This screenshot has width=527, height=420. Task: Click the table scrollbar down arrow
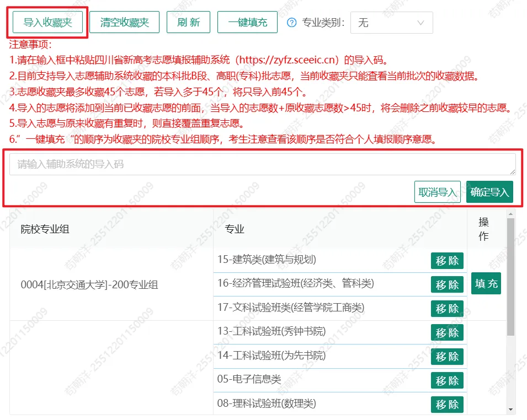[510, 410]
